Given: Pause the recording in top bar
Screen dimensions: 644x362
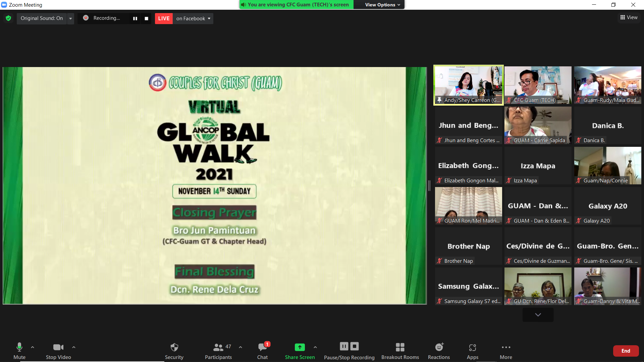Looking at the screenshot, I should click(x=135, y=18).
